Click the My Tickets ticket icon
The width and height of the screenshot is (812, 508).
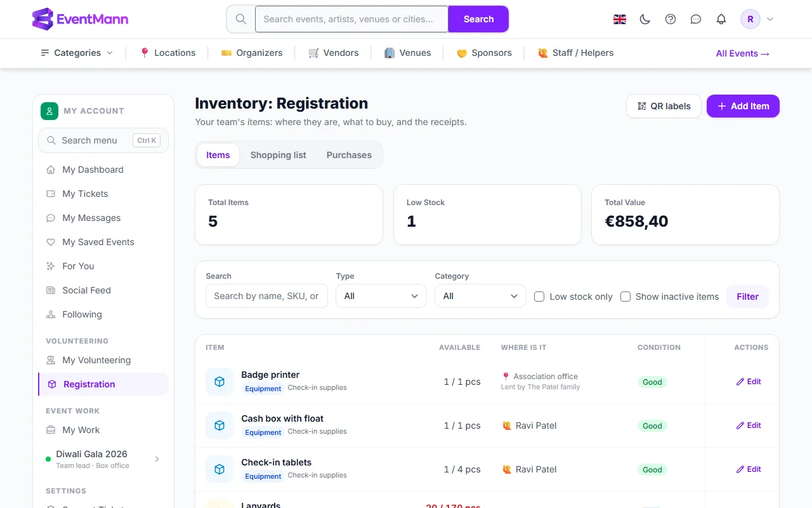[51, 194]
